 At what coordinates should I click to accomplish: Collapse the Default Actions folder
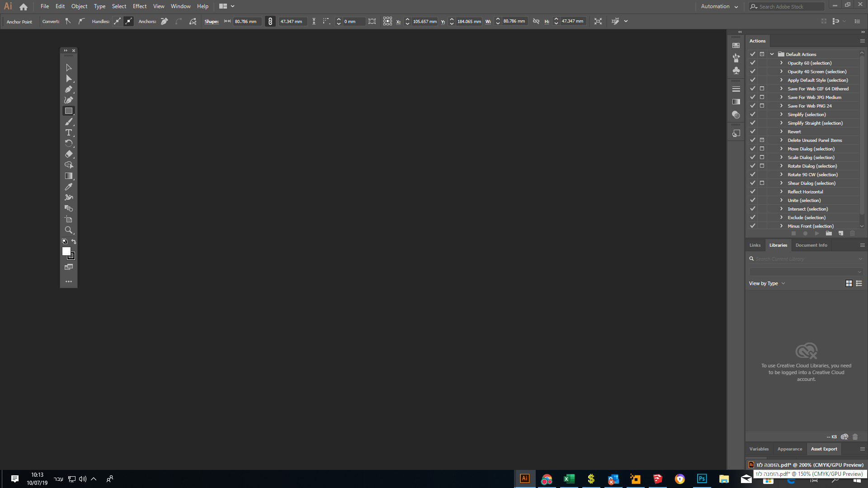click(x=772, y=54)
